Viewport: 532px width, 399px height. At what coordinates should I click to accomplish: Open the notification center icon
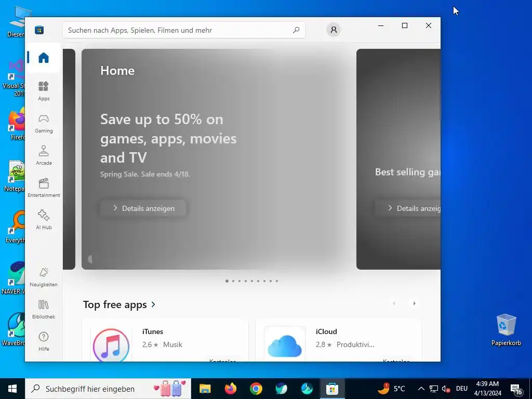coord(516,389)
